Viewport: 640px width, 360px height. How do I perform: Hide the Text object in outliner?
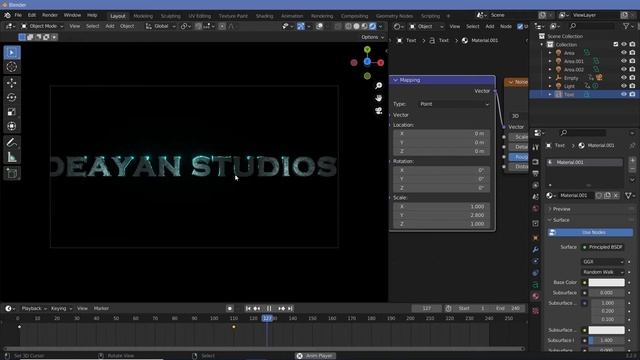(x=624, y=94)
